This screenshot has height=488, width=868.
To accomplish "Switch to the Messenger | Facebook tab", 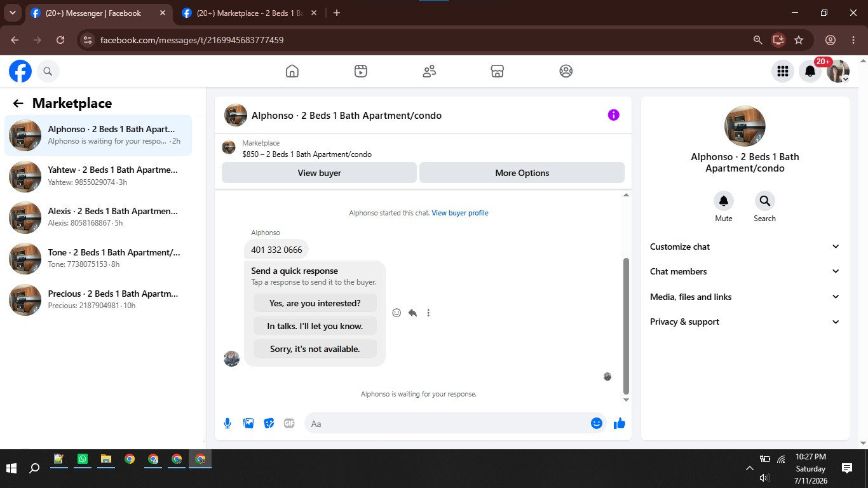I will pyautogui.click(x=98, y=13).
